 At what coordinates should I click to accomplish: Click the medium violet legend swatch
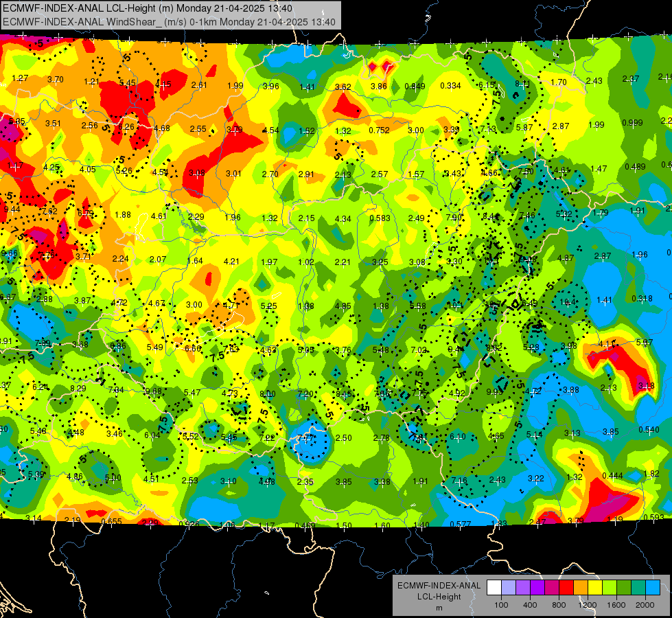(x=523, y=588)
